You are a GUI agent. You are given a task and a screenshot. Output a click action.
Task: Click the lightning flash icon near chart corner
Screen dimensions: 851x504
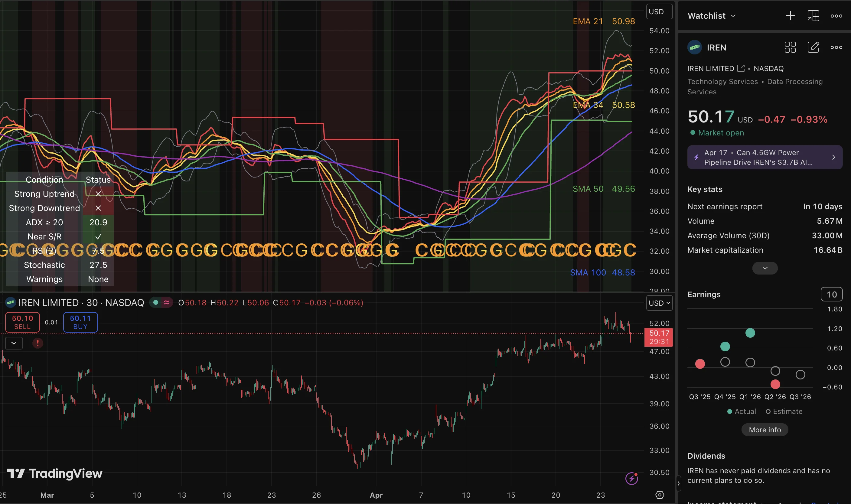pyautogui.click(x=631, y=478)
